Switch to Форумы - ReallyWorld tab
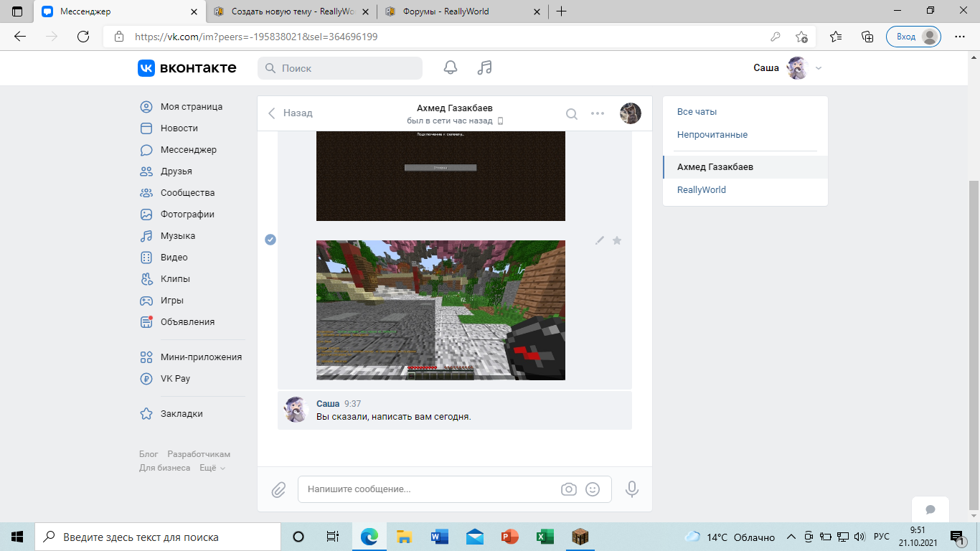This screenshot has width=980, height=551. pos(463,11)
